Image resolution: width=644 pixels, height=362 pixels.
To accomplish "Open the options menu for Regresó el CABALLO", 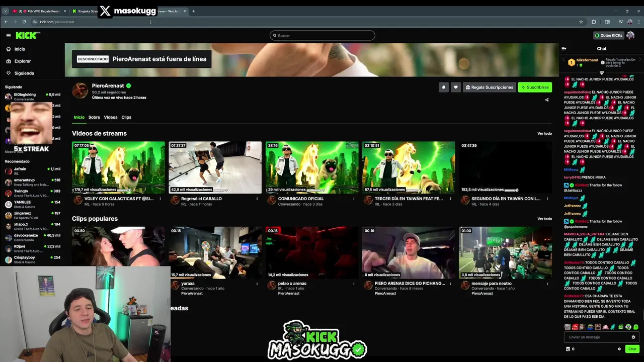I will [x=257, y=199].
